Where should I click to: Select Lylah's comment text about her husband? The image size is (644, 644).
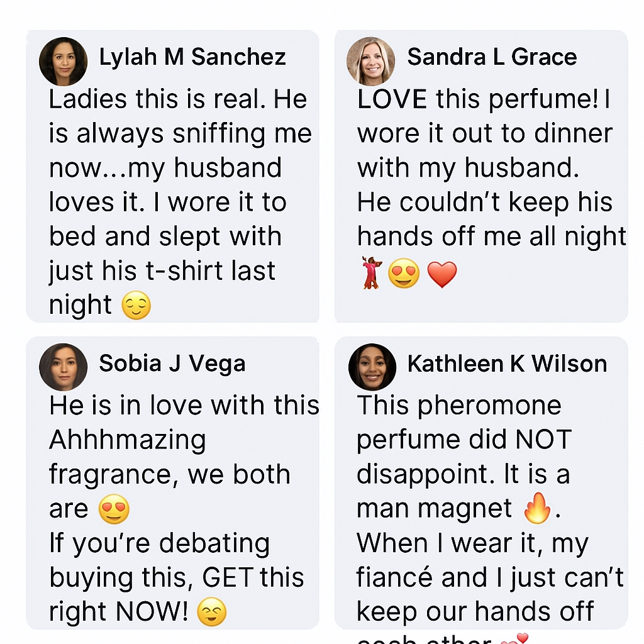(180, 202)
